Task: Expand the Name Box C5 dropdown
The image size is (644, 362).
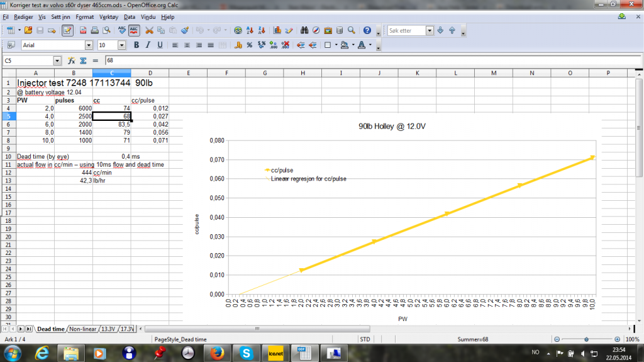Action: click(57, 61)
